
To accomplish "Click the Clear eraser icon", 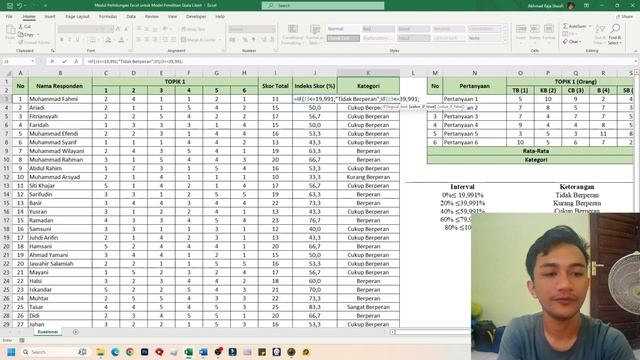I will coord(565,42).
